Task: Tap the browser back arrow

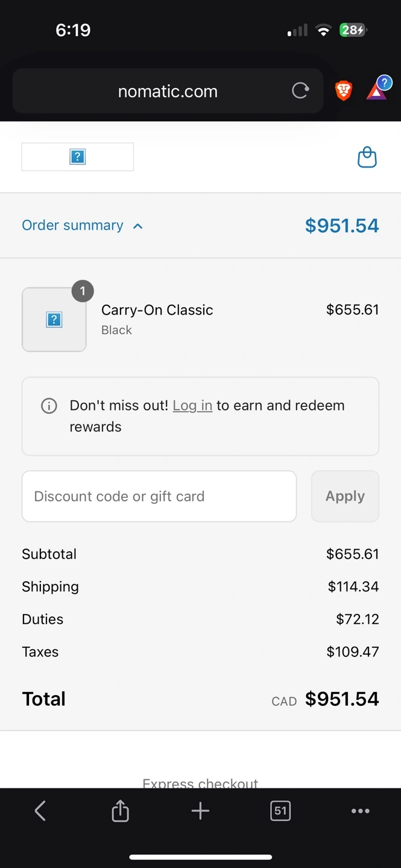Action: (40, 811)
